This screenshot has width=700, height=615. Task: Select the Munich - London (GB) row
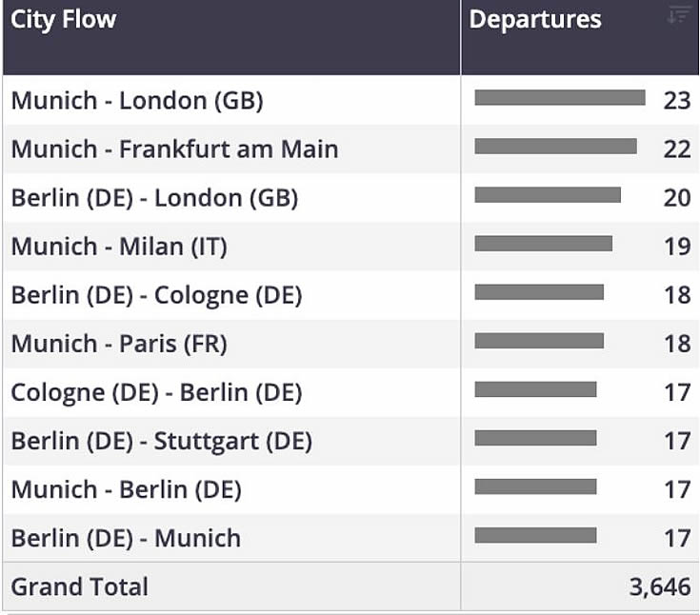point(350,100)
